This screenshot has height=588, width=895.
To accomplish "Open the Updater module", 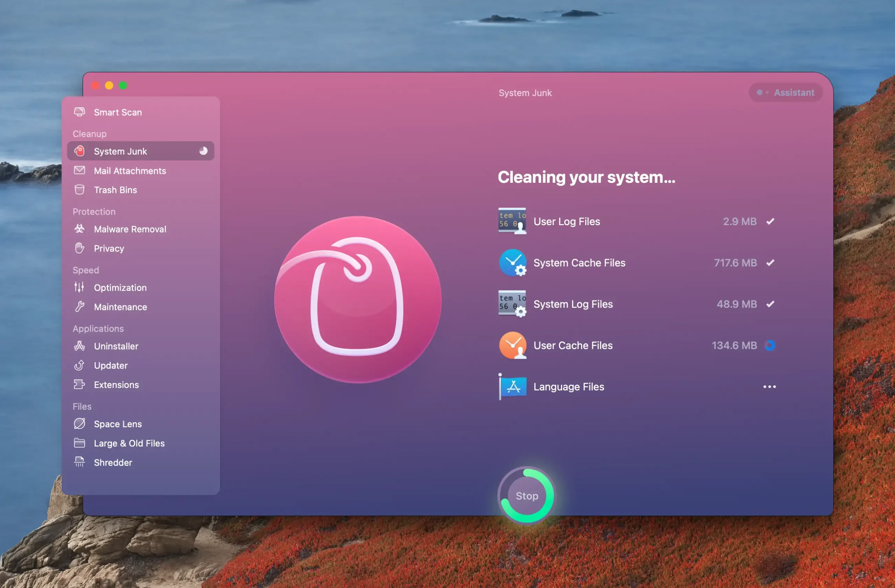I will tap(141, 365).
